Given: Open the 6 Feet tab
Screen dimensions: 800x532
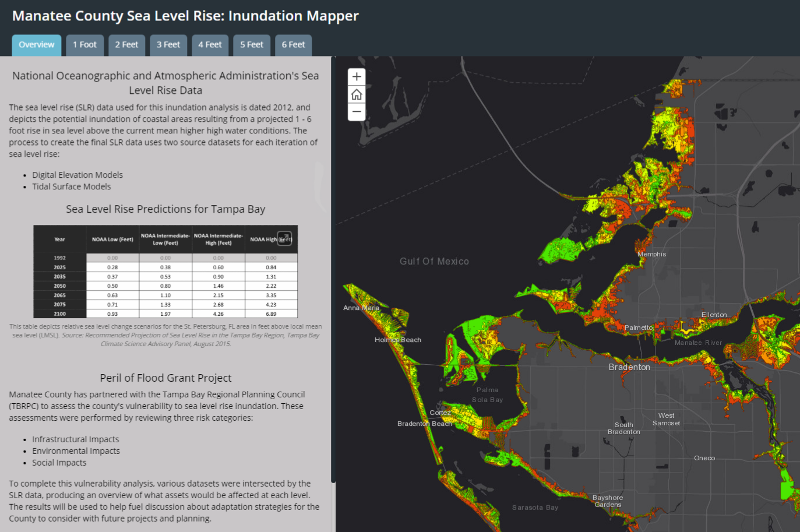Looking at the screenshot, I should (x=293, y=45).
